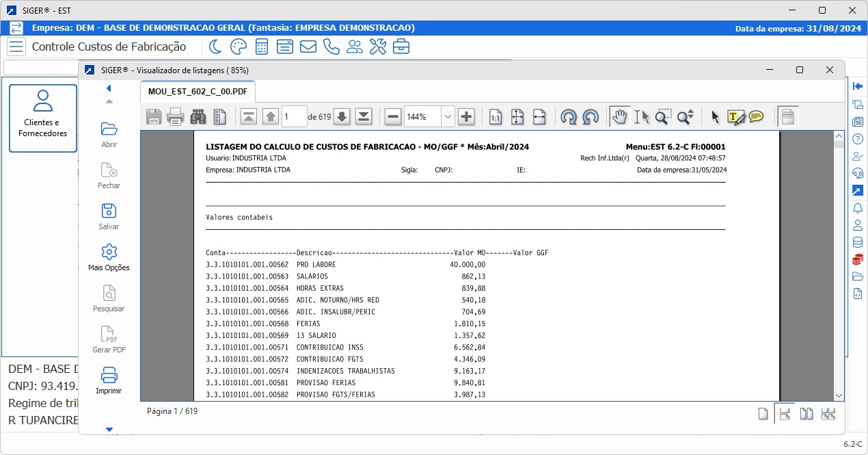Open the zoom percentage dropdown
Screen dimensions: 868x455
448,116
